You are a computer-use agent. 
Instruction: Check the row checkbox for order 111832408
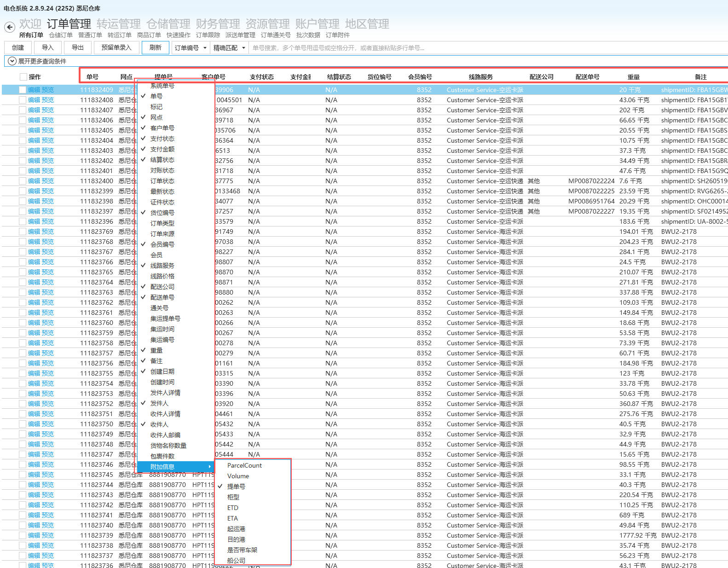point(23,100)
